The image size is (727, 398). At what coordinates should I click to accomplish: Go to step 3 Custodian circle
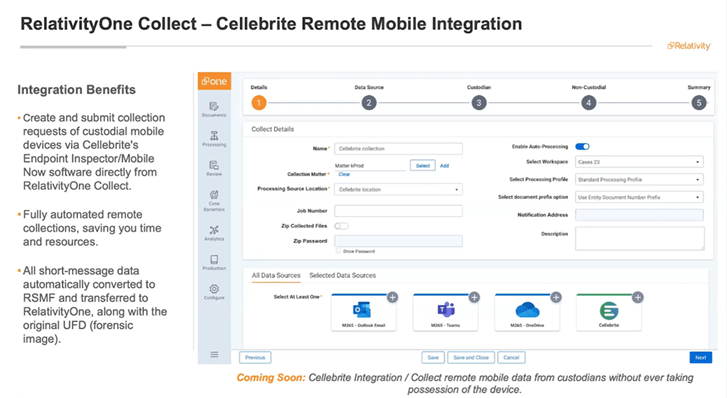pos(479,103)
